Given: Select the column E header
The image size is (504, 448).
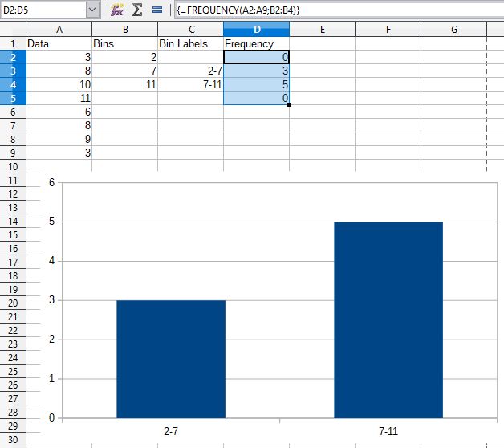Looking at the screenshot, I should (322, 30).
